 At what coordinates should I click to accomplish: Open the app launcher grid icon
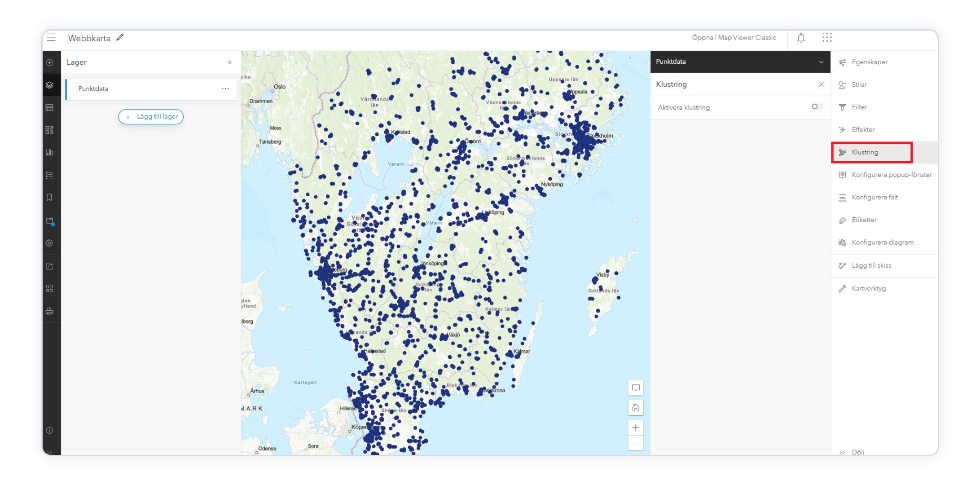pyautogui.click(x=827, y=38)
